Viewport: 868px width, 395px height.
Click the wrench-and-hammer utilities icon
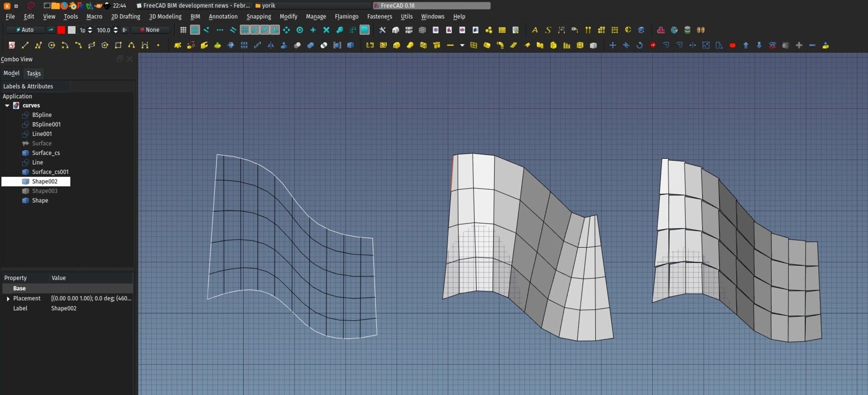coord(382,30)
